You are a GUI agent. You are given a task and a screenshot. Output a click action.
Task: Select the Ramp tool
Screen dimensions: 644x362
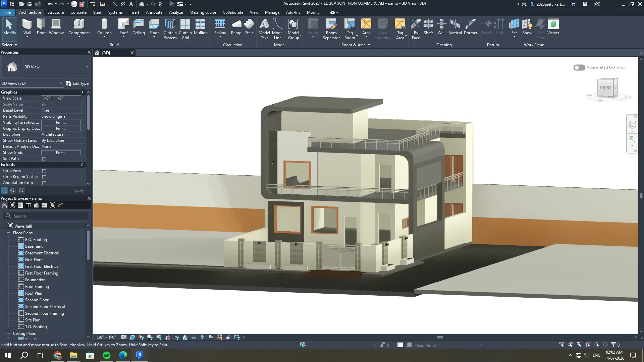(236, 27)
